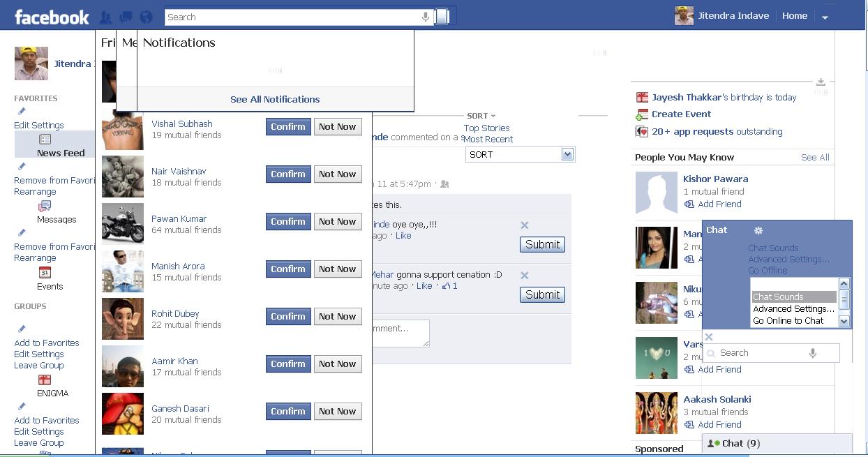
Task: Open the Chat (9) bar
Action: [777, 444]
